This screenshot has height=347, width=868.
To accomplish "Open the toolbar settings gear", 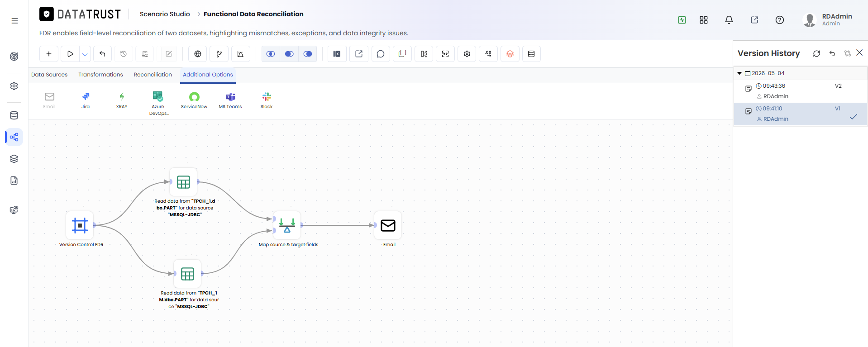I will tap(467, 54).
